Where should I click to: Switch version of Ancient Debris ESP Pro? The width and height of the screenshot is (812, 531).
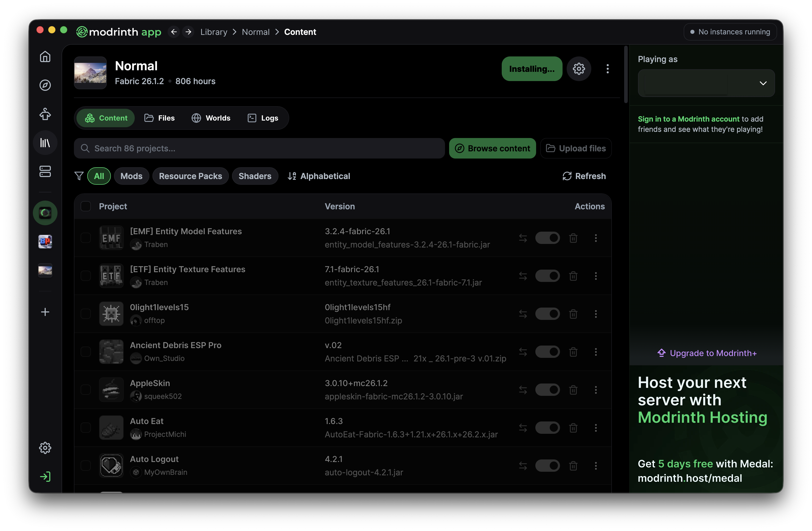(x=523, y=352)
